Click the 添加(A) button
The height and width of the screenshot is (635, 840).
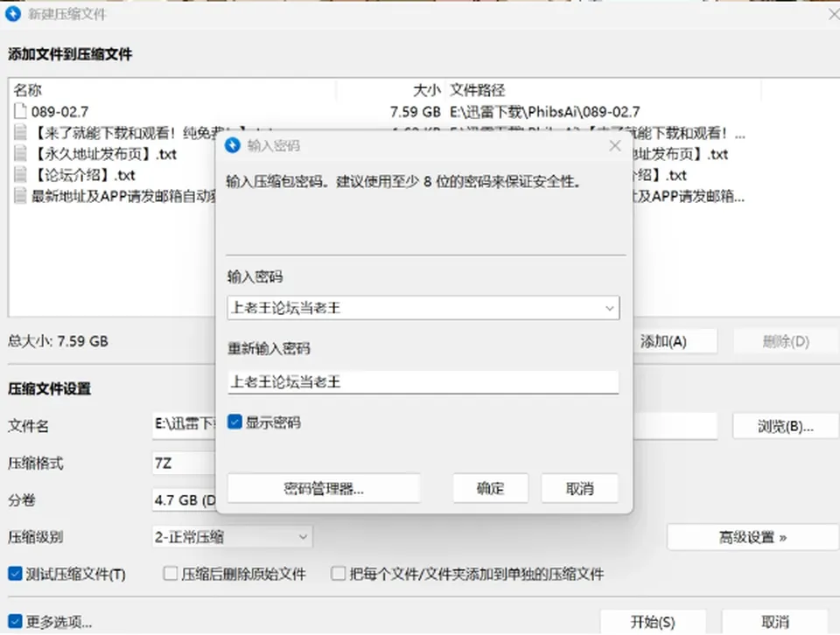(x=675, y=342)
